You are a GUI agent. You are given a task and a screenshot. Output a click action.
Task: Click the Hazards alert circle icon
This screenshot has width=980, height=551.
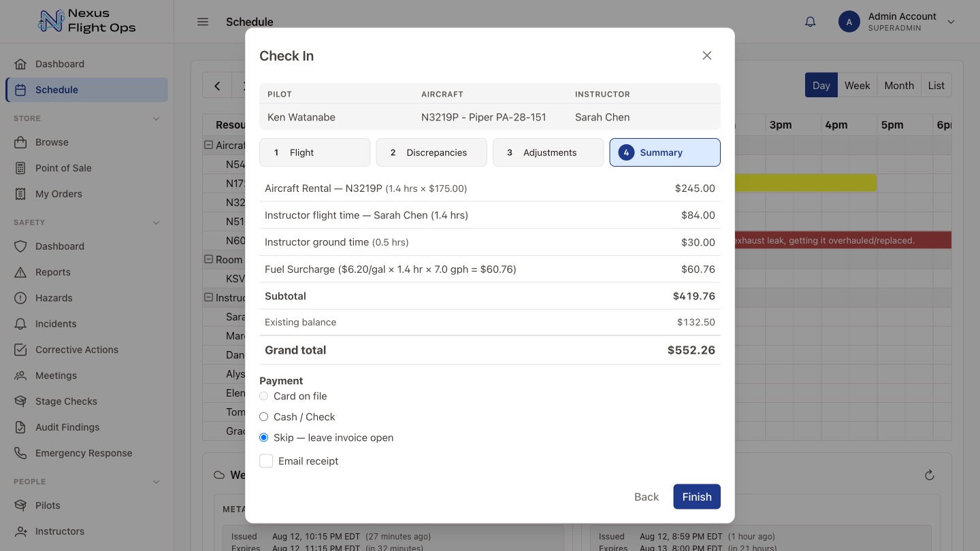click(21, 298)
